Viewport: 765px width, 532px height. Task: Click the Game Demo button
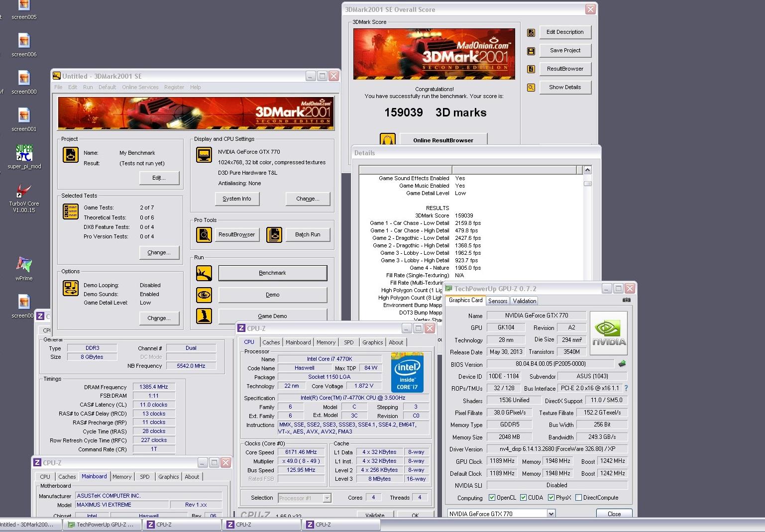(273, 316)
